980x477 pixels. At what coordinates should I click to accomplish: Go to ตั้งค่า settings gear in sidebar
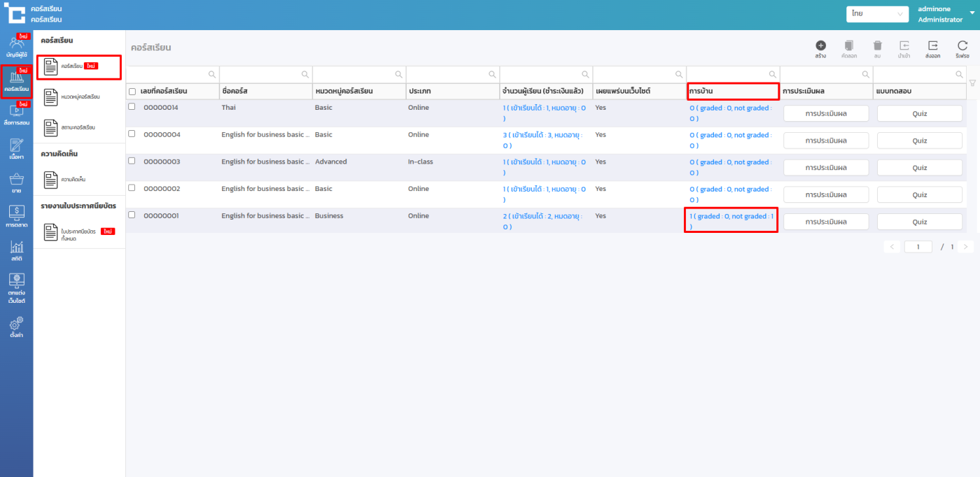[x=17, y=327]
